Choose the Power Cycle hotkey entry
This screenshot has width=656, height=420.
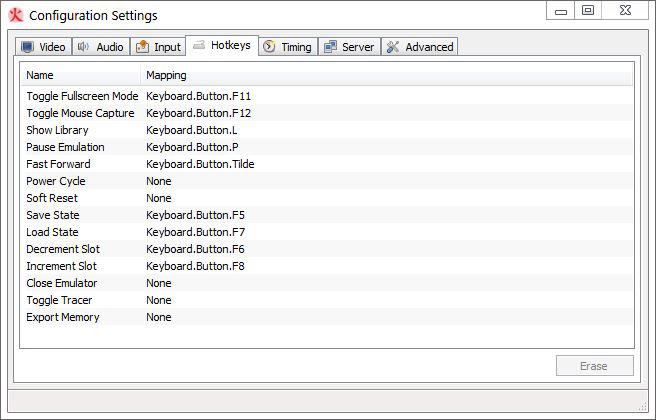pyautogui.click(x=56, y=181)
